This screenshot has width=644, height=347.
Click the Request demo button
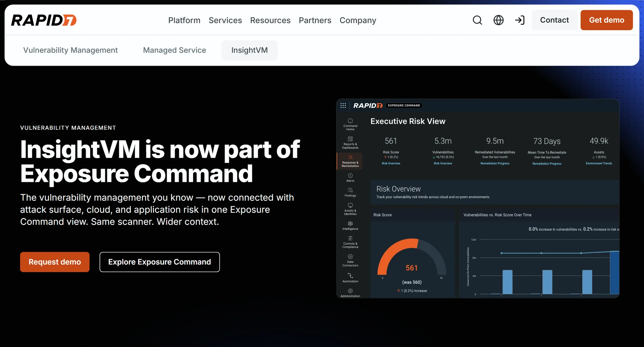click(x=55, y=262)
